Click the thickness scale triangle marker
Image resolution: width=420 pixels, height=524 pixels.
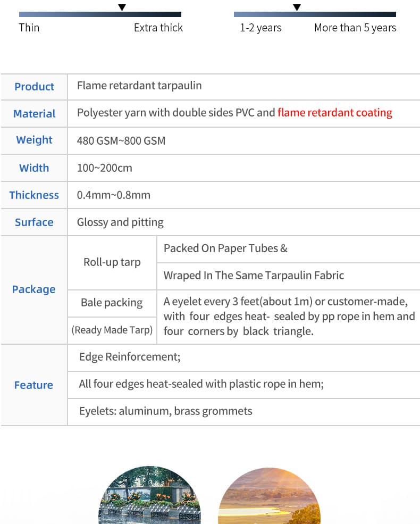122,7
